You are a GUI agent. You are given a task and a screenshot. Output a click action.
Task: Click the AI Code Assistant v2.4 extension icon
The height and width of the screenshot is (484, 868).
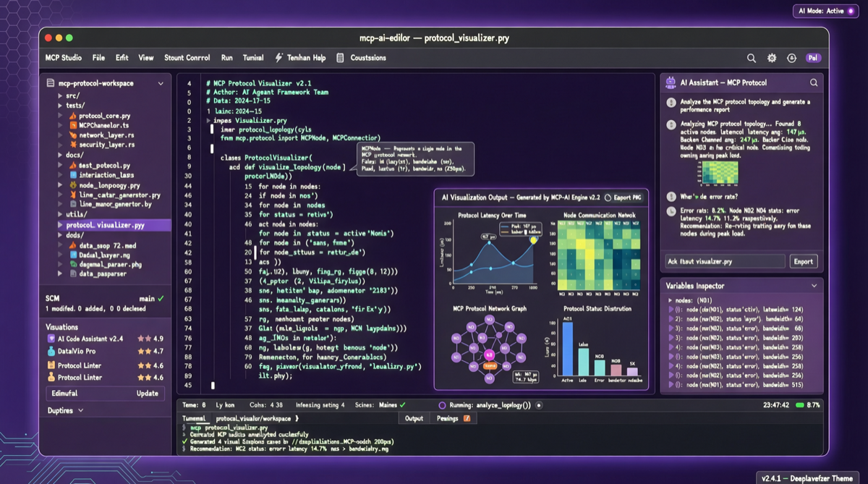(51, 339)
